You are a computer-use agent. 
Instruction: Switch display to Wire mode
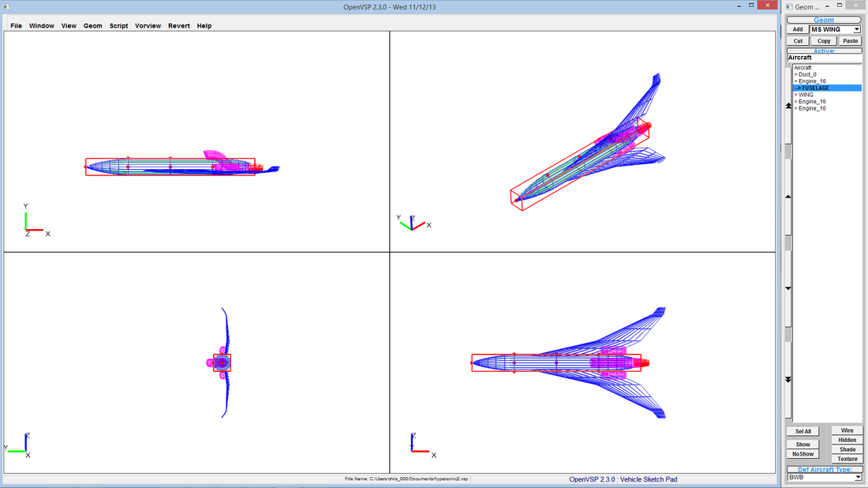847,430
